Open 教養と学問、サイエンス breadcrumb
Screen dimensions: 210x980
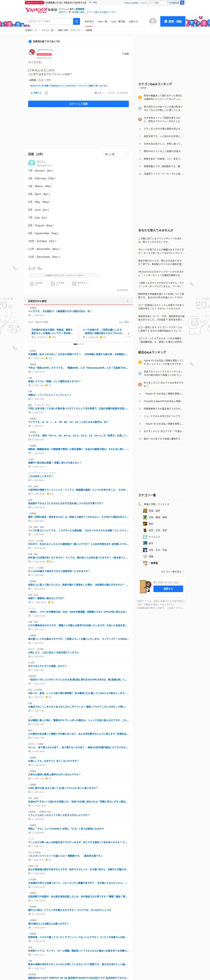pyautogui.click(x=69, y=30)
